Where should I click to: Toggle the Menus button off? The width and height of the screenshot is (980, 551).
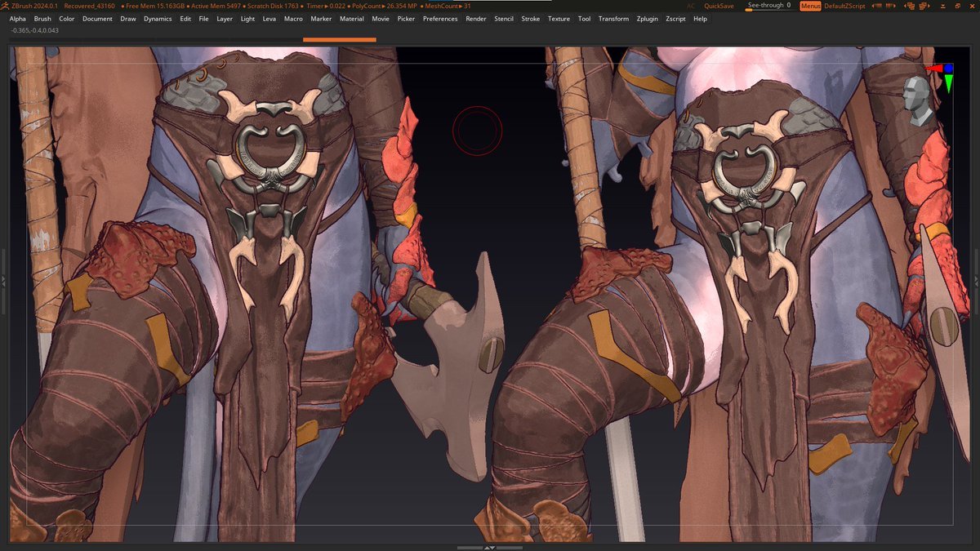[x=810, y=6]
